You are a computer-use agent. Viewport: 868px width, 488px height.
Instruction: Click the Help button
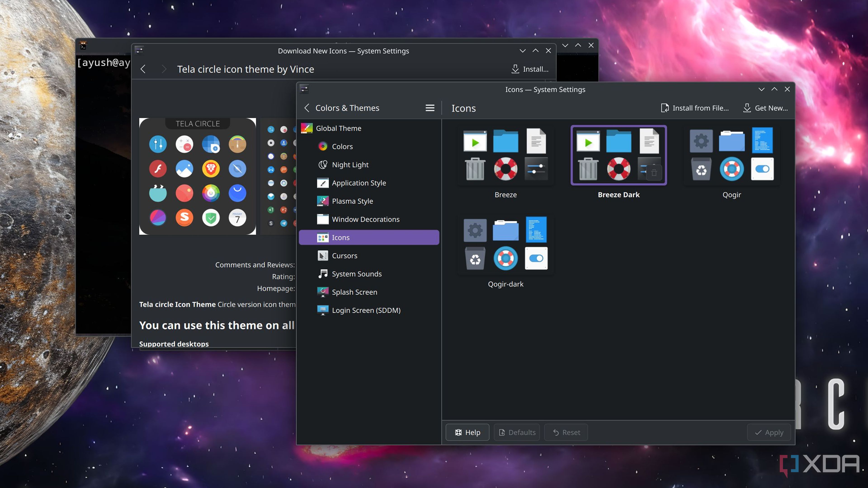point(467,432)
